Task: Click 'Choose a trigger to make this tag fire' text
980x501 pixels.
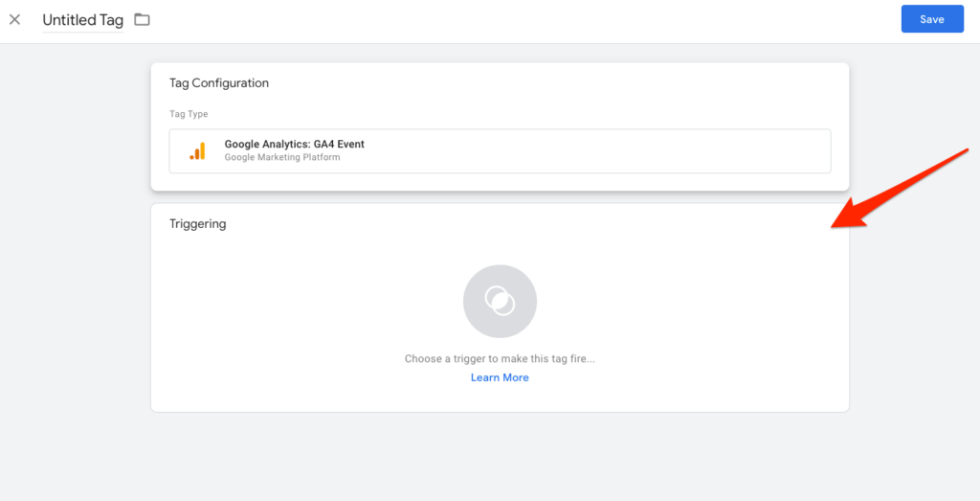Action: [500, 359]
